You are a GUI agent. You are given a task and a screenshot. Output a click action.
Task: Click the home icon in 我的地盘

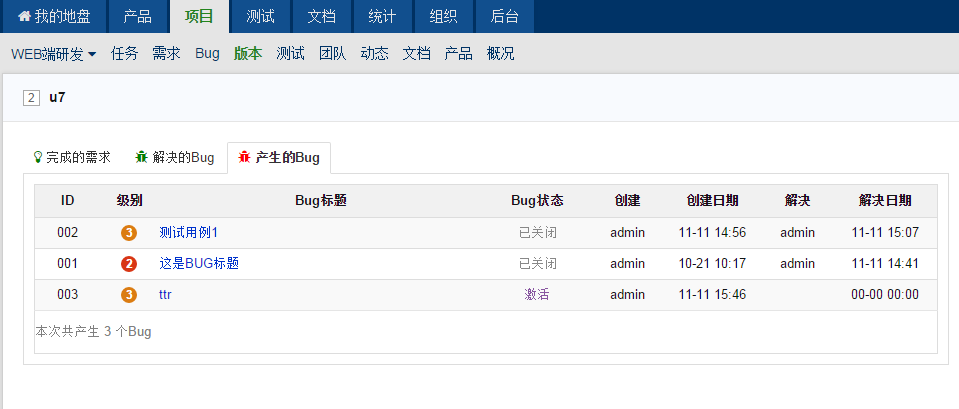point(25,17)
